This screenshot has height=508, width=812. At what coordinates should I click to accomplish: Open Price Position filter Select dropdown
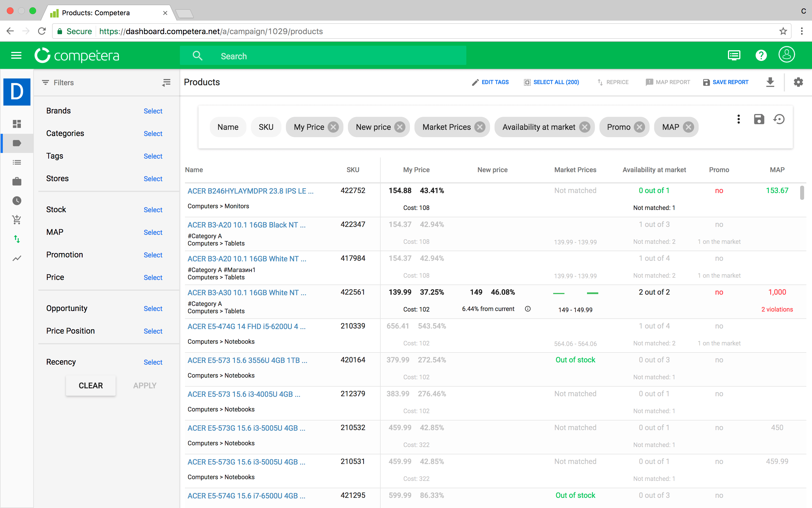point(153,331)
